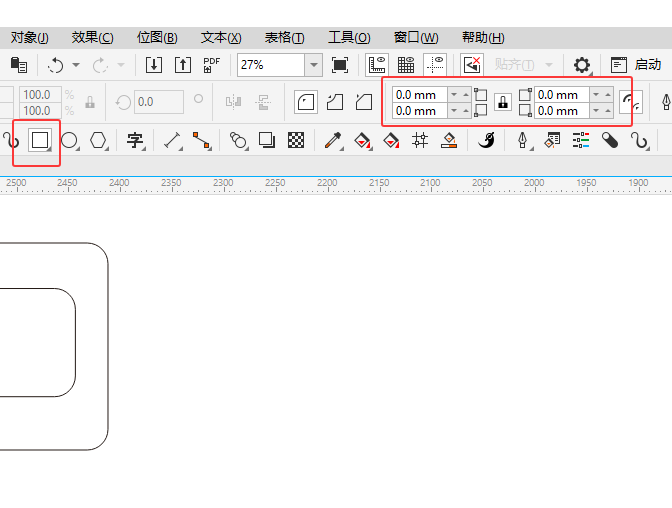Image resolution: width=672 pixels, height=508 pixels.
Task: Decrease top-left corner radius with down arrow
Action: point(454,94)
